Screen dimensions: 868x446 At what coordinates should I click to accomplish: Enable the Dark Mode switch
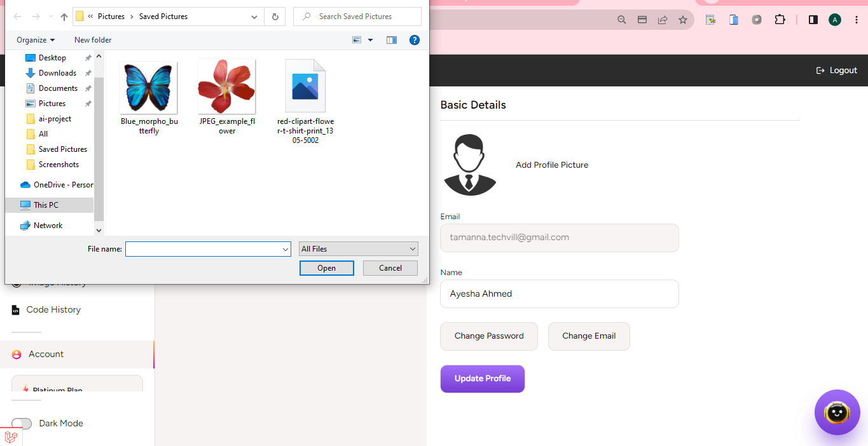coord(22,424)
